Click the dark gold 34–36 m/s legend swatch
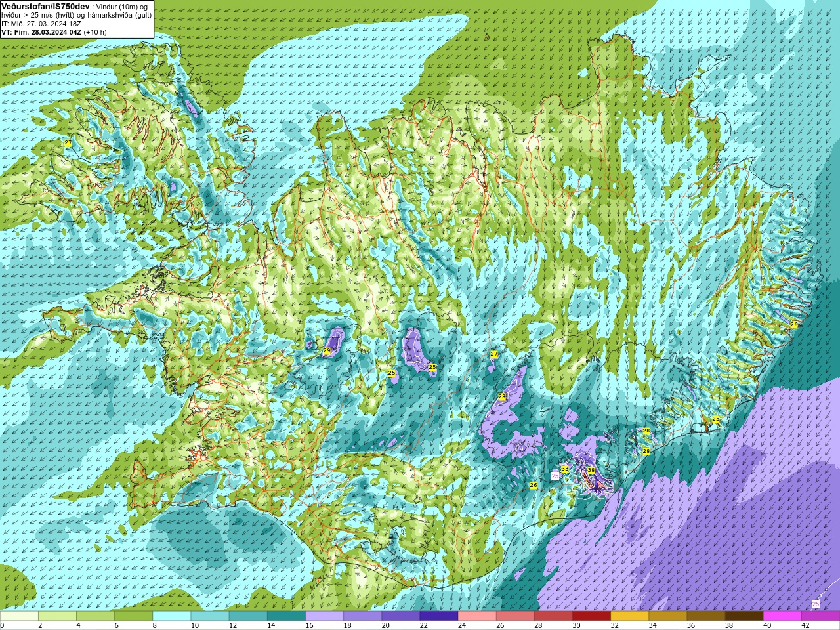Viewport: 840px width, 630px height. pyautogui.click(x=668, y=616)
